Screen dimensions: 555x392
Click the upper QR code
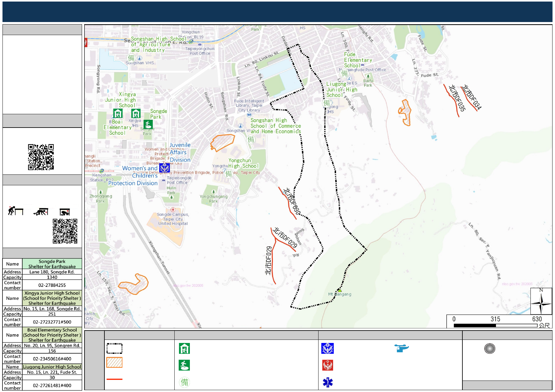[41, 157]
